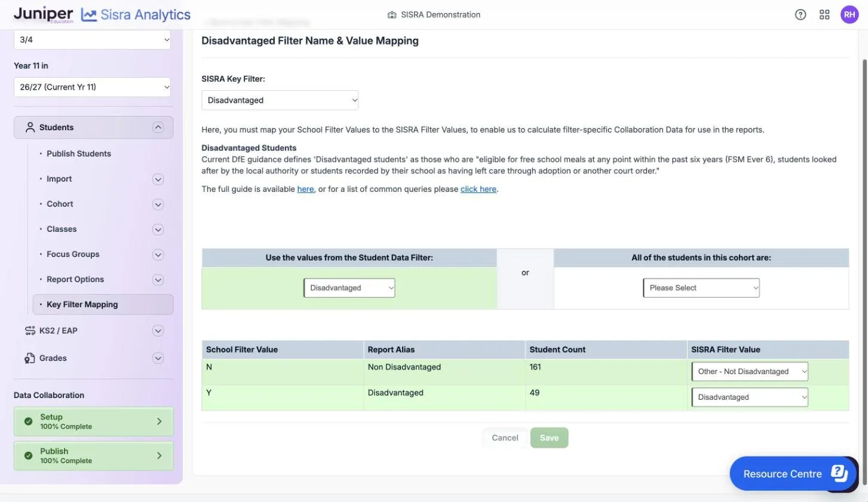Screen dimensions: 868x502
Task: Open the SISRA Key Filter dropdown
Action: [x=280, y=100]
